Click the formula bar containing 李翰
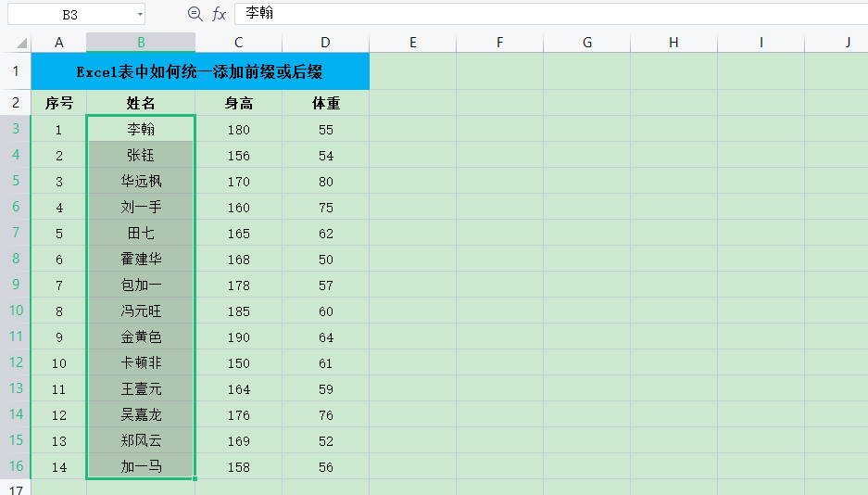Screen dimensions: 868x495 551,14
